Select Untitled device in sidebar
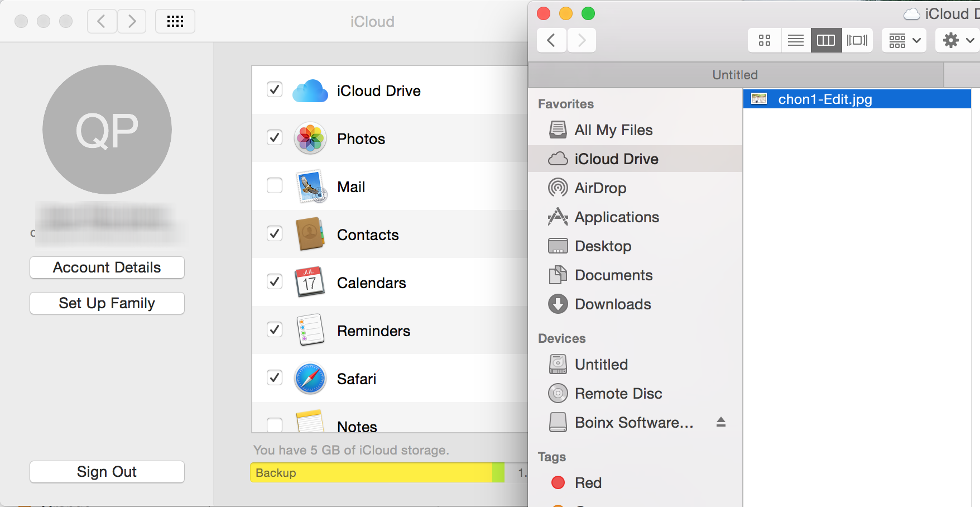This screenshot has width=980, height=507. (x=635, y=365)
